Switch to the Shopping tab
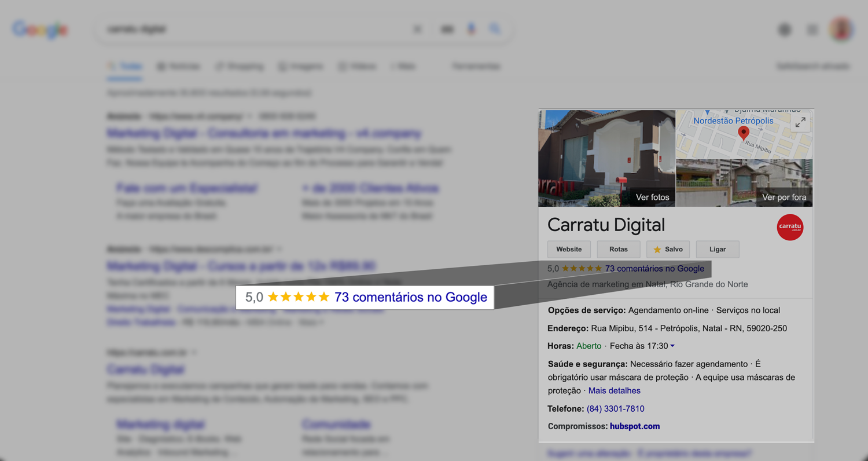Screen dimensions: 868x461 (240, 67)
